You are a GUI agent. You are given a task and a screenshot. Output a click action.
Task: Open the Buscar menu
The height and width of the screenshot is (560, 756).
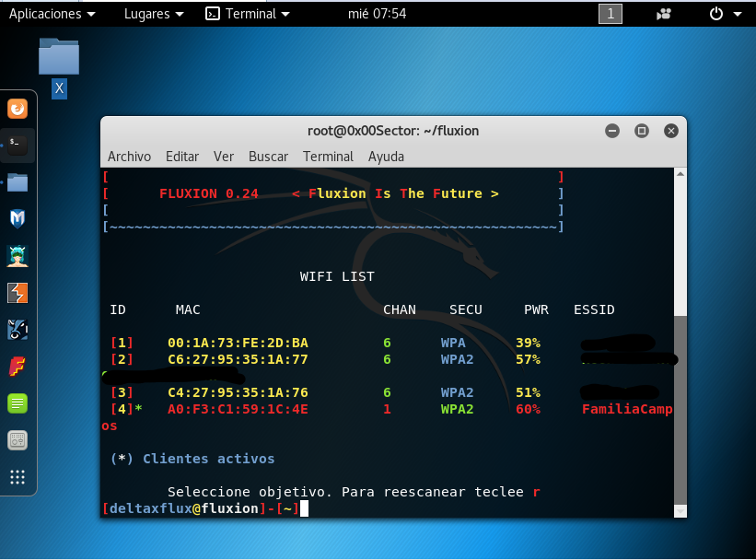click(x=268, y=157)
